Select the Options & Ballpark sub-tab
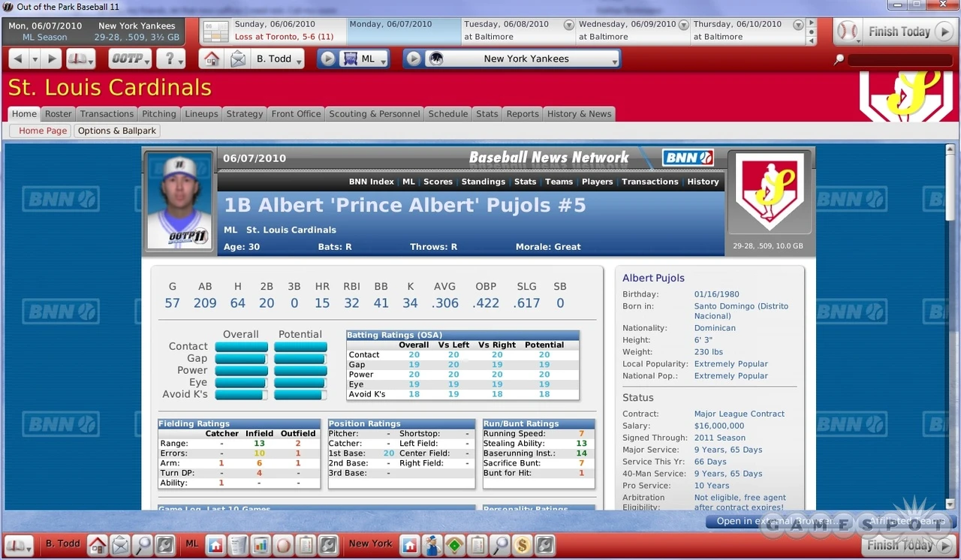 117,131
